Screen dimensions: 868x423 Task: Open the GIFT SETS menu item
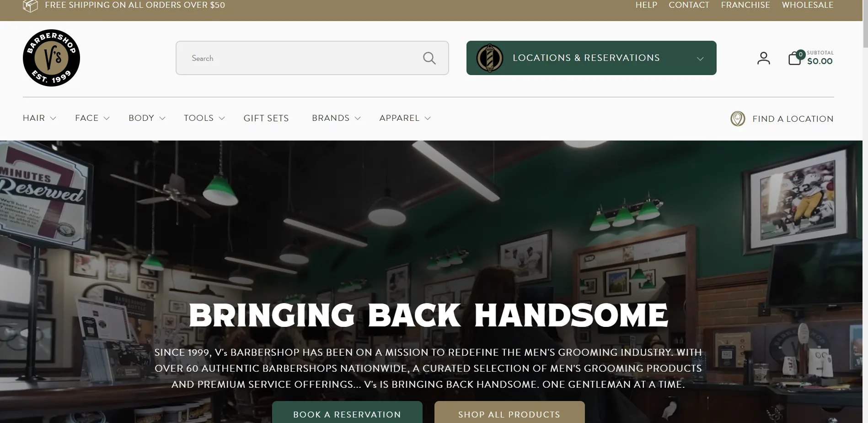(266, 118)
